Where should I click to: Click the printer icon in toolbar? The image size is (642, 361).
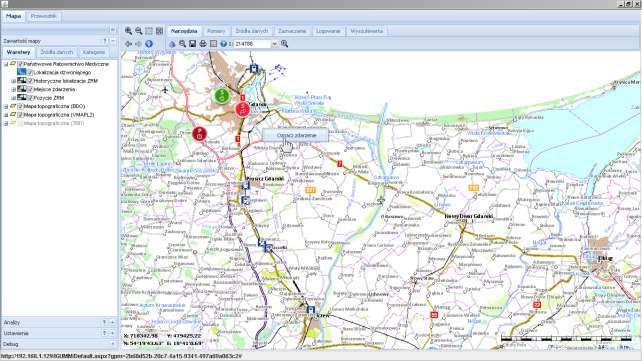tap(203, 44)
